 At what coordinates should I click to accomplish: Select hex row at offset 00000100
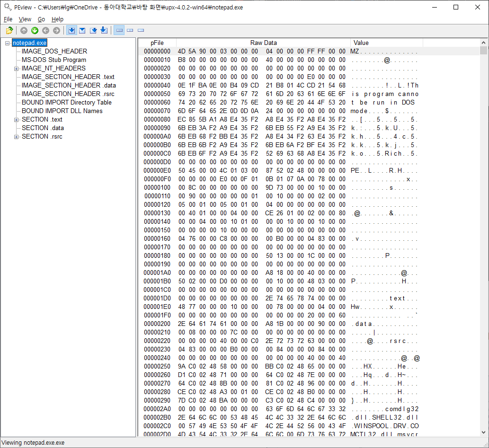click(x=309, y=188)
